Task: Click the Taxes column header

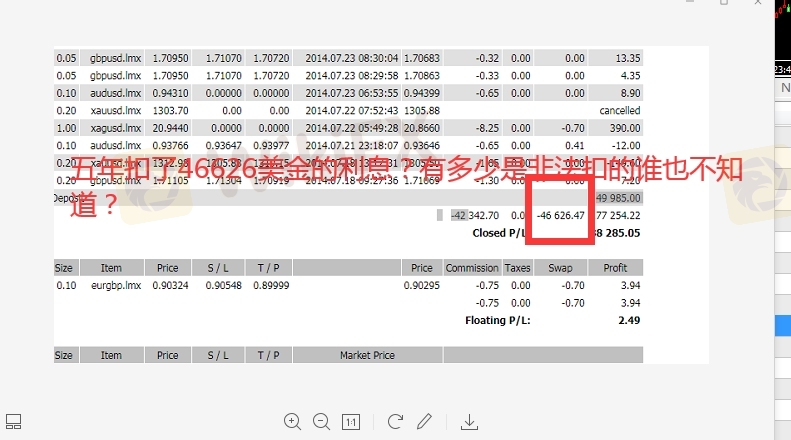Action: (517, 268)
